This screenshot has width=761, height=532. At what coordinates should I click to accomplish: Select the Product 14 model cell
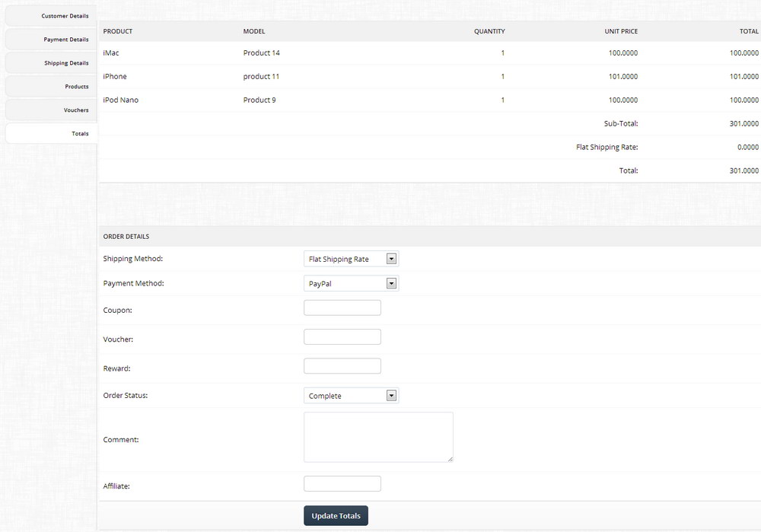tap(262, 53)
